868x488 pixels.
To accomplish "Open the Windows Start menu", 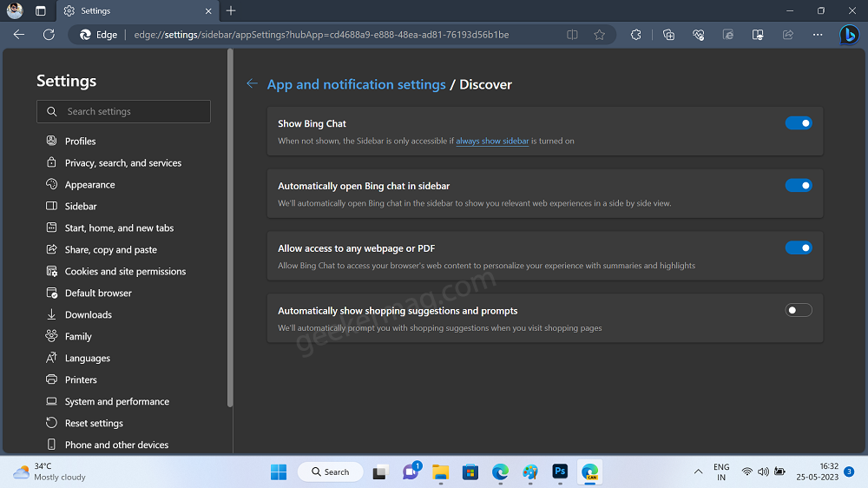I will [x=279, y=472].
